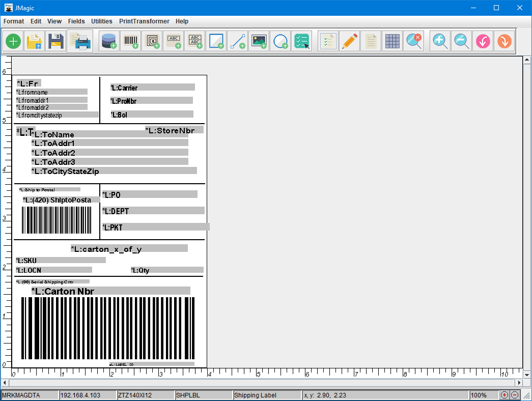Select the *L:ToCityStateZip field
Image resolution: width=532 pixels, height=401 pixels.
pyautogui.click(x=115, y=171)
